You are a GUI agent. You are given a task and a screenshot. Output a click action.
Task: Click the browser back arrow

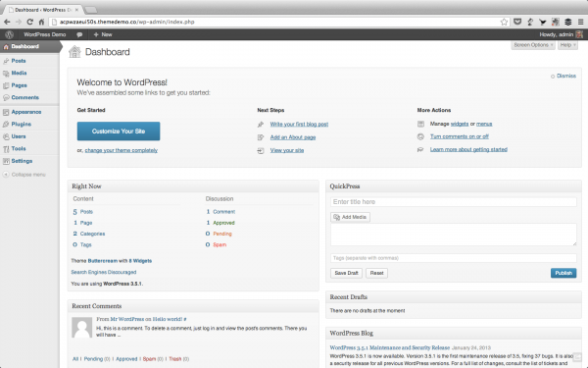[7, 22]
